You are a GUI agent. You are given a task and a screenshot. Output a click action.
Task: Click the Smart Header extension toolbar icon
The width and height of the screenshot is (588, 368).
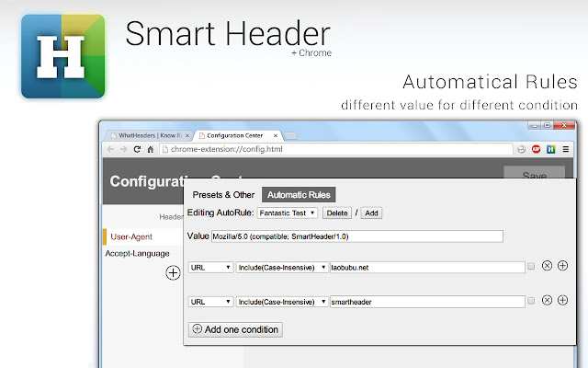[x=550, y=149]
